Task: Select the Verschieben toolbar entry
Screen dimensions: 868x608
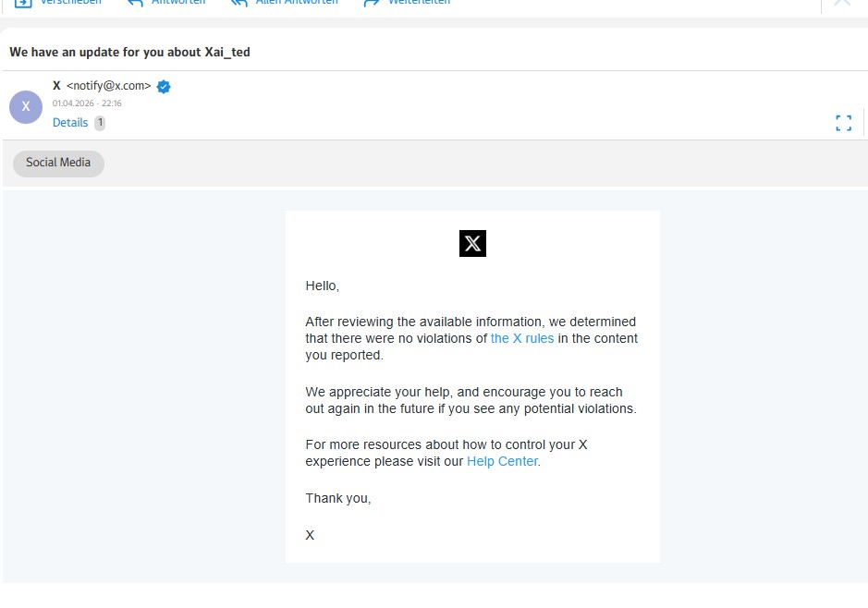Action: pyautogui.click(x=74, y=3)
